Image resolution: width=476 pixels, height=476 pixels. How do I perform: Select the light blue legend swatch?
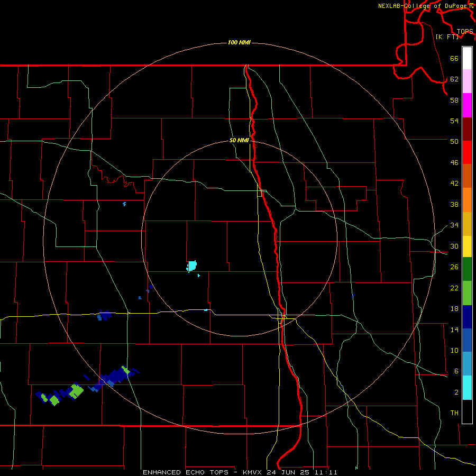467,364
